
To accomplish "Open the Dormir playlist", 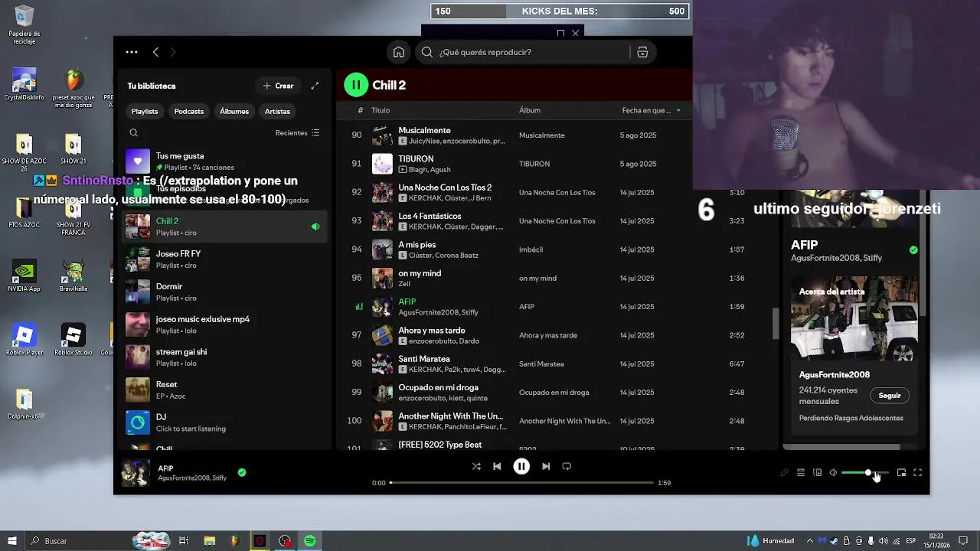I will tap(224, 292).
